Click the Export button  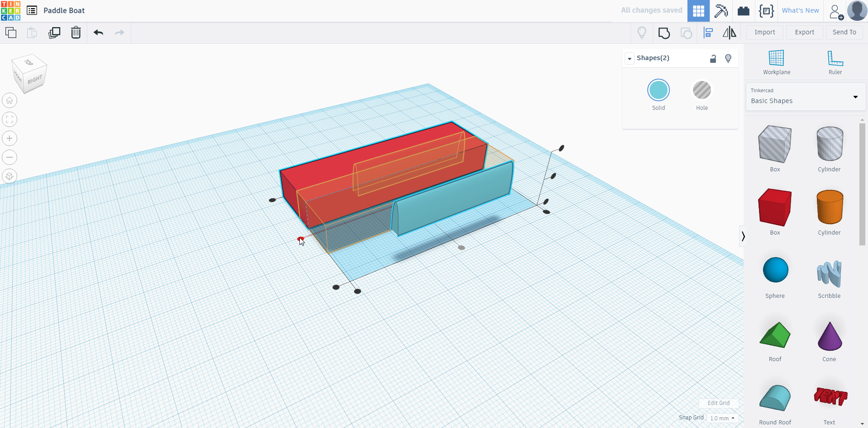(x=804, y=32)
